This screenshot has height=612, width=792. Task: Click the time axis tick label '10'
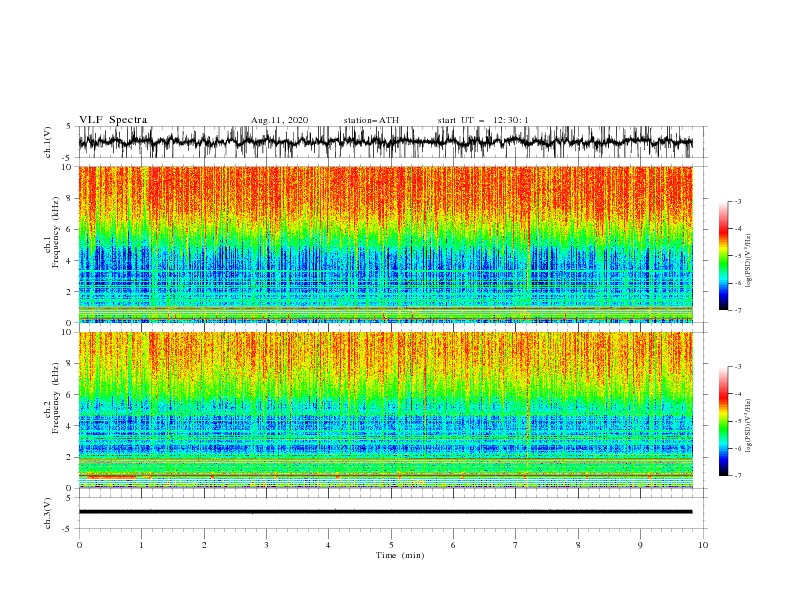point(703,545)
